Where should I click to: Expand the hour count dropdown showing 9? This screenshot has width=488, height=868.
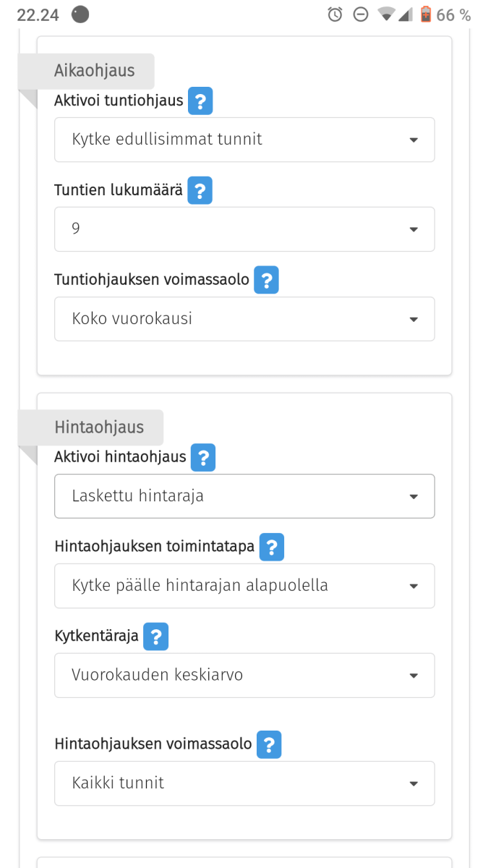[244, 229]
